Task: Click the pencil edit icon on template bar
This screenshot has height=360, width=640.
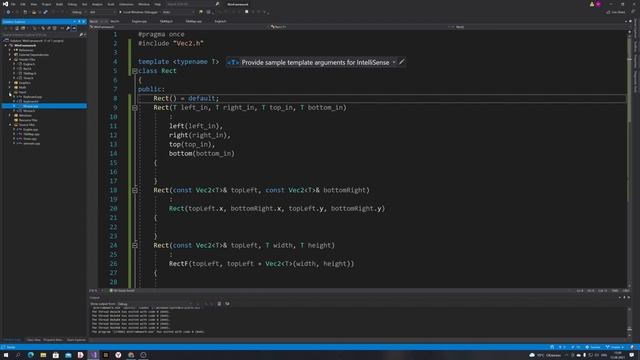Action: (402, 62)
